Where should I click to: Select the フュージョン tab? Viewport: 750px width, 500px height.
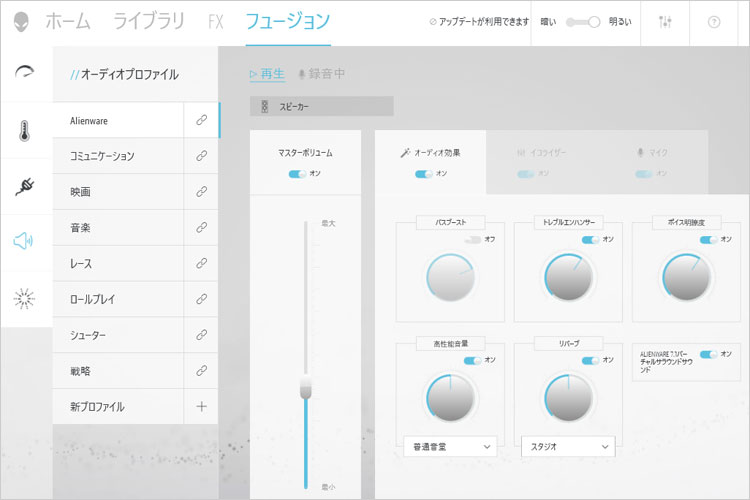point(288,22)
